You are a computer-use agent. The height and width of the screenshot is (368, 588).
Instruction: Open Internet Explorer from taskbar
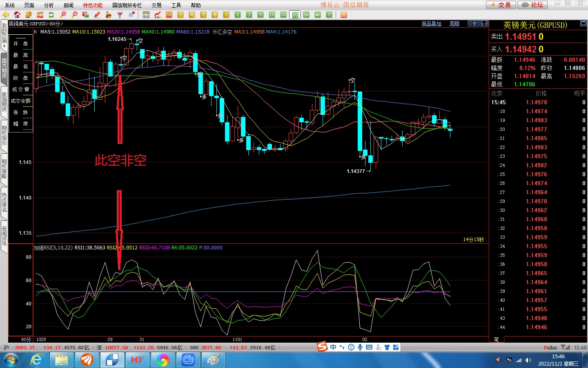37,360
